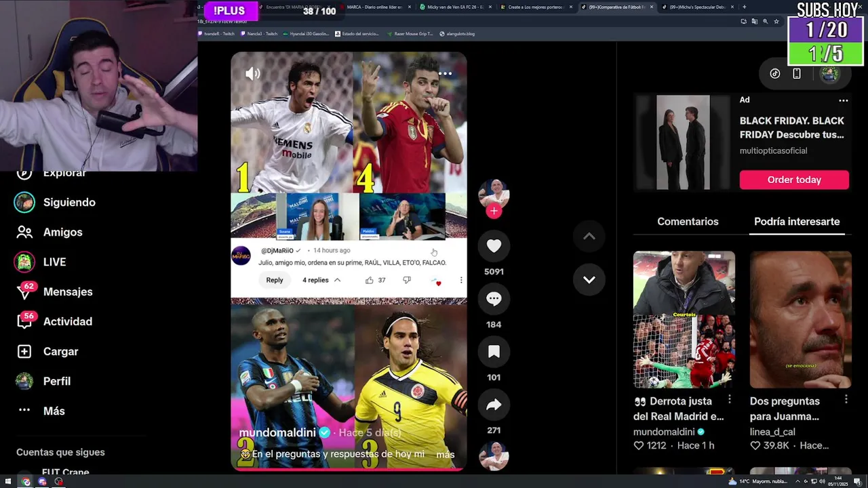Open the Windows Start menu
868x488 pixels.
click(x=7, y=482)
